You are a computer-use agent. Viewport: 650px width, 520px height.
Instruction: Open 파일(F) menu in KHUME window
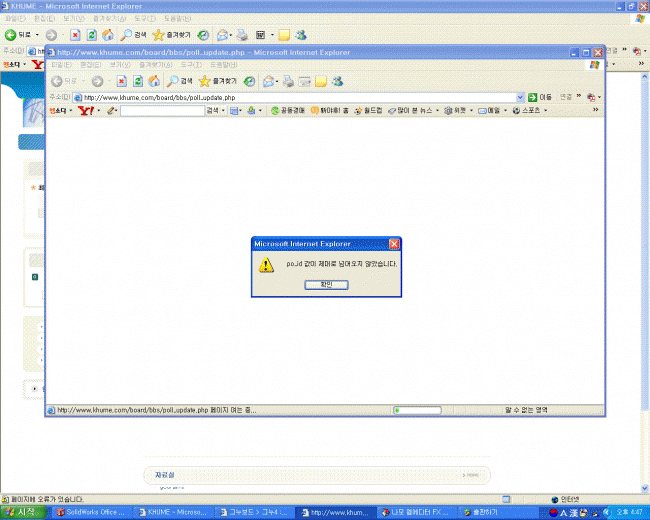tap(15, 19)
